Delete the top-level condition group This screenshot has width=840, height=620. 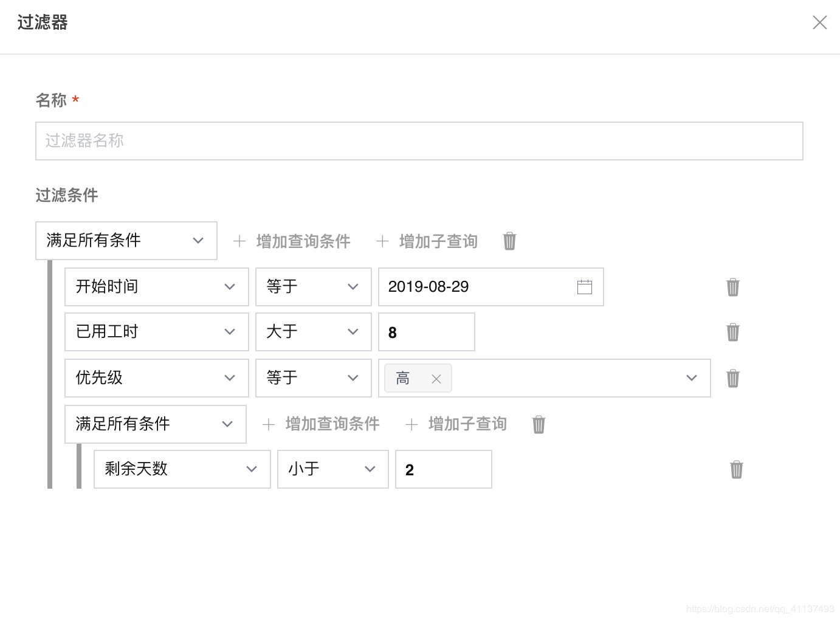(x=509, y=241)
